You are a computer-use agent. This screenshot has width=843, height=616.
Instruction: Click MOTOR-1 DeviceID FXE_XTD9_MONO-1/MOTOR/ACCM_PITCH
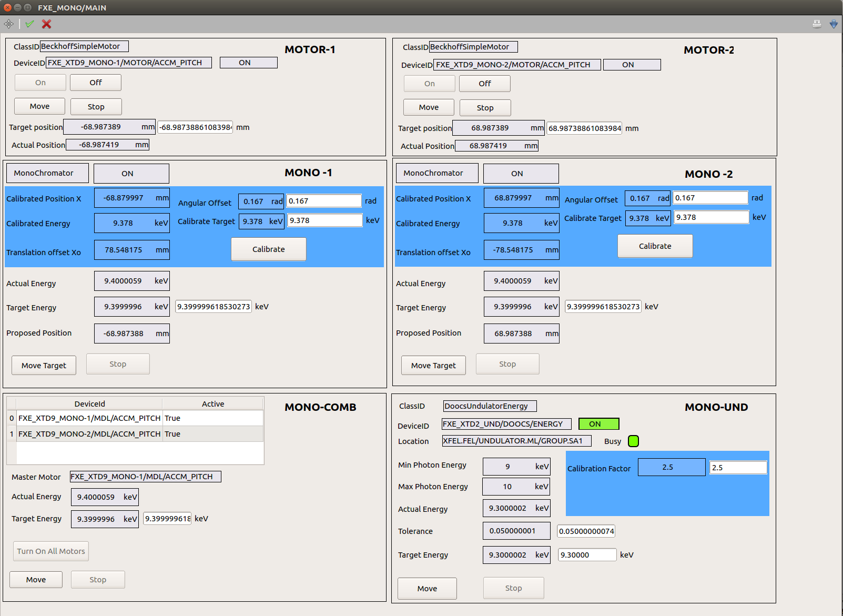[129, 63]
